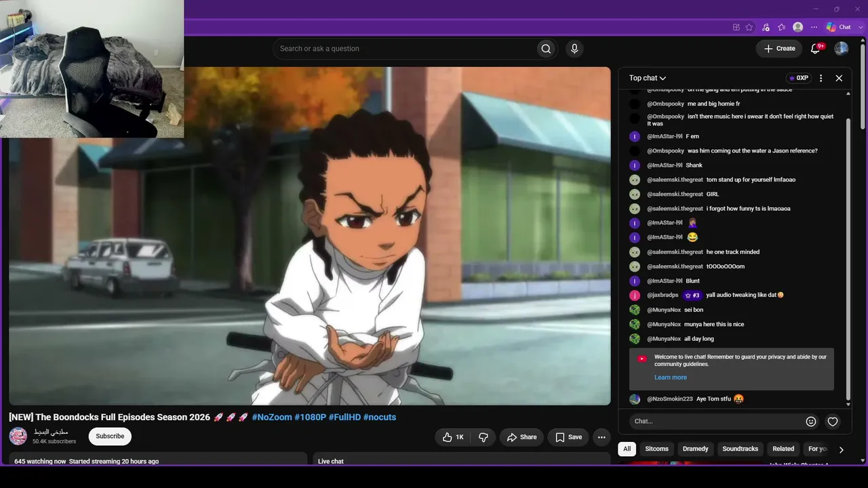Click @saleemski.thegreat's 'he one track minded' message

point(733,252)
